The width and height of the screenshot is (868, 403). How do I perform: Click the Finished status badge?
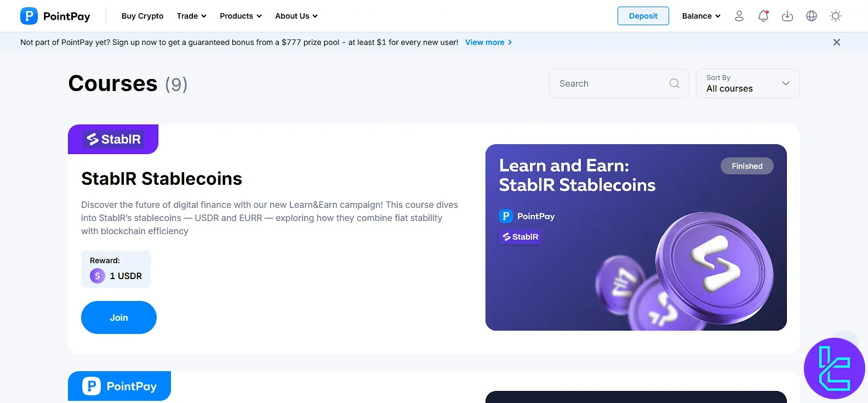[x=747, y=166]
